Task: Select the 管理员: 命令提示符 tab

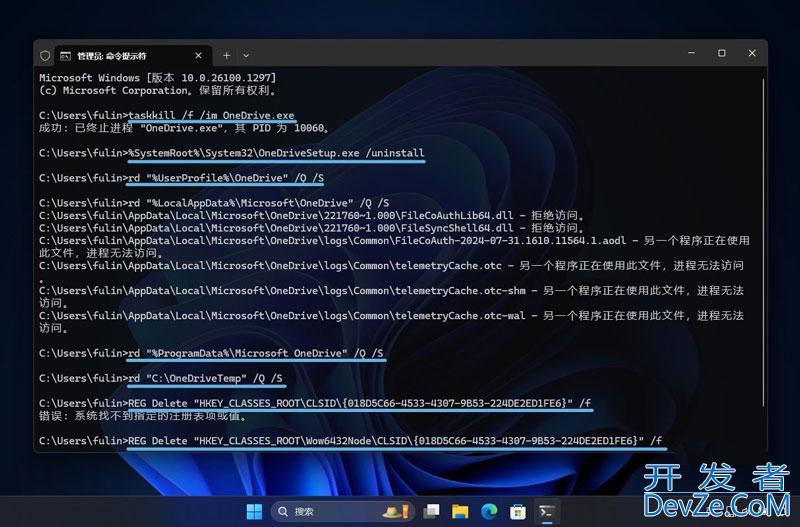Action: click(132, 56)
